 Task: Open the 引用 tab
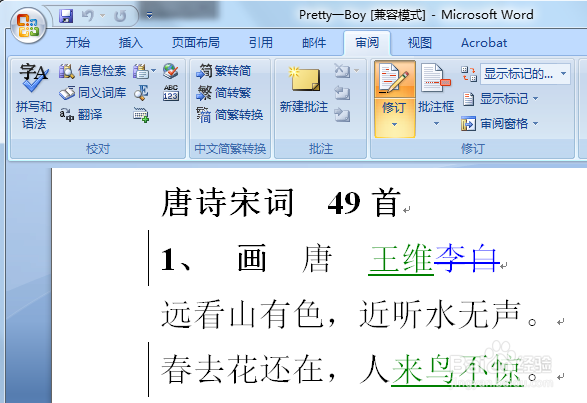[261, 42]
